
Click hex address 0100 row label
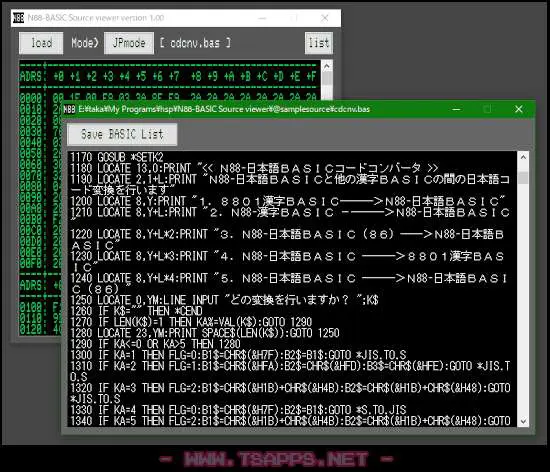pos(31,307)
